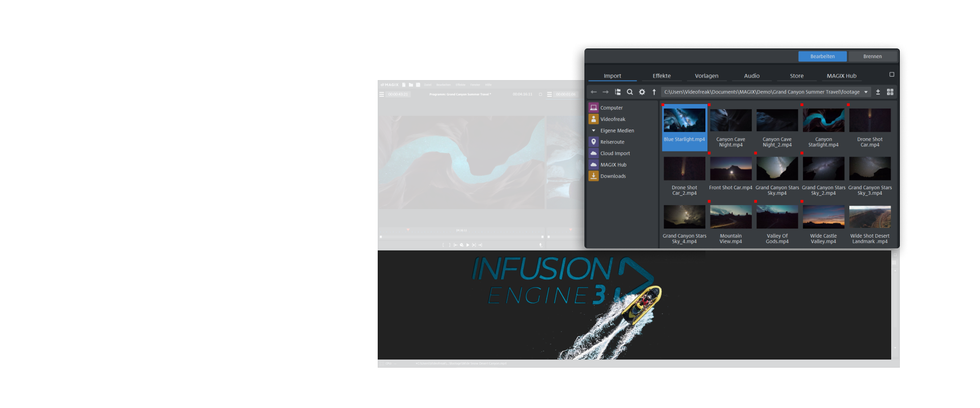Switch to the Effekte tab
Screen dimensions: 980x408
click(661, 76)
